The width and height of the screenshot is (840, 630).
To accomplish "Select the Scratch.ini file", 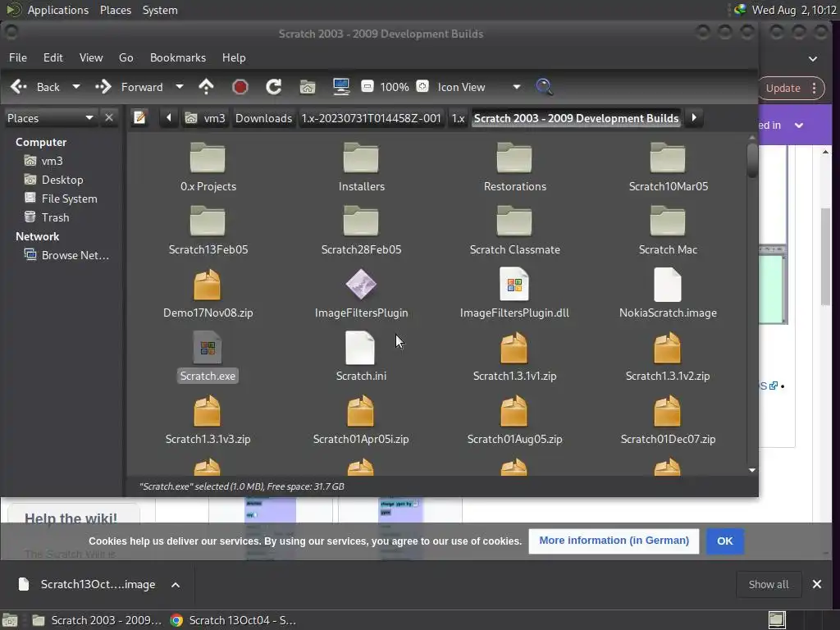I will point(361,357).
